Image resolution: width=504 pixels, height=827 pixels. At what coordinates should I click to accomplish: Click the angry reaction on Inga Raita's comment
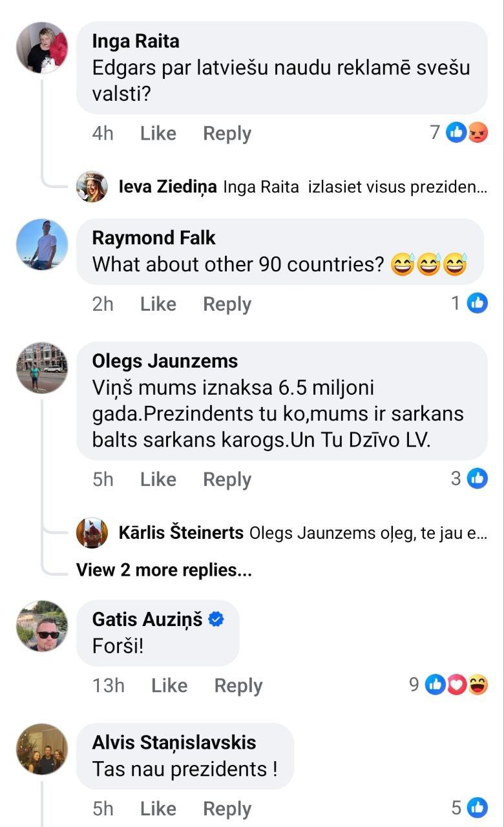click(x=478, y=133)
